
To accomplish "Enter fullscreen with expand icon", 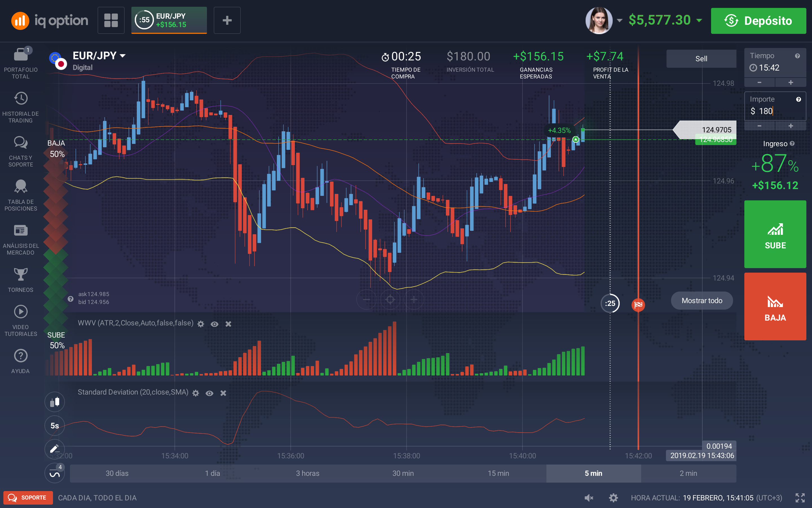I will coord(800,498).
